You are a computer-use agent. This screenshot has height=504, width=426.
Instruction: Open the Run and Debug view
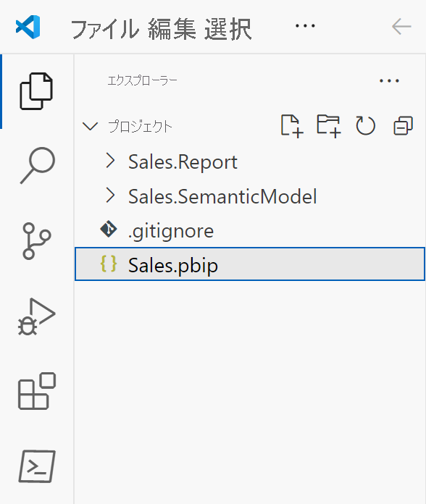pyautogui.click(x=36, y=316)
